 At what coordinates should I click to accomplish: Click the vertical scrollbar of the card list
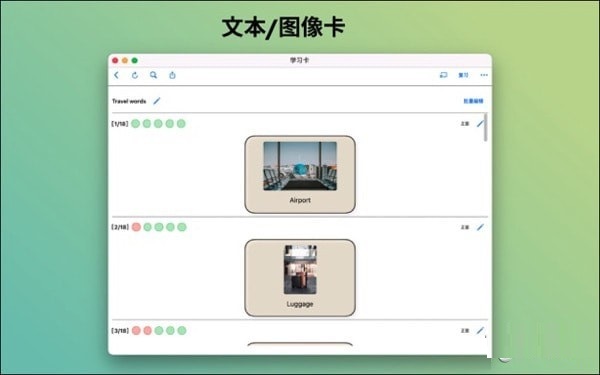click(x=486, y=127)
